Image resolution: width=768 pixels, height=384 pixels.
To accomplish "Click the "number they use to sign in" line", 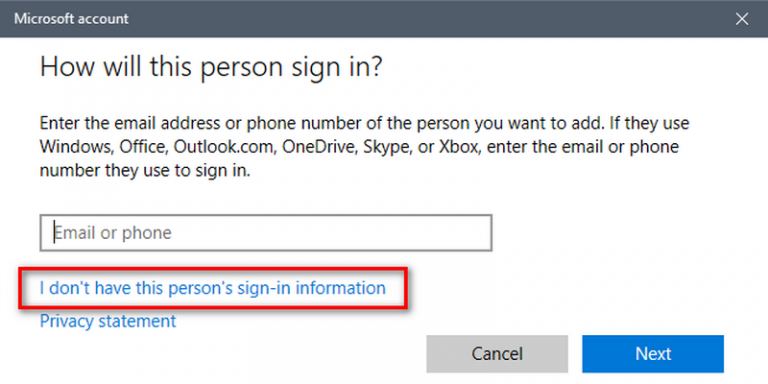I will click(145, 172).
